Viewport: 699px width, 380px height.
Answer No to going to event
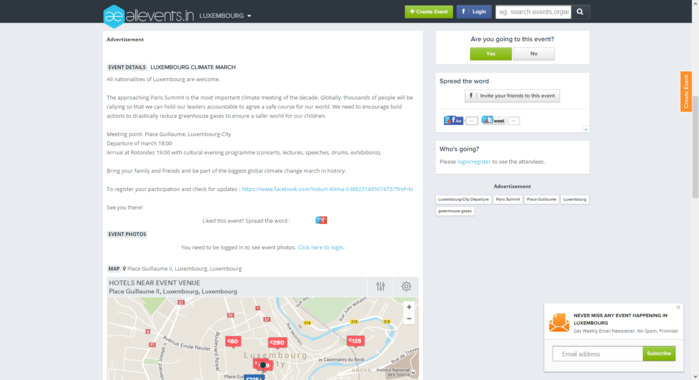pos(534,54)
